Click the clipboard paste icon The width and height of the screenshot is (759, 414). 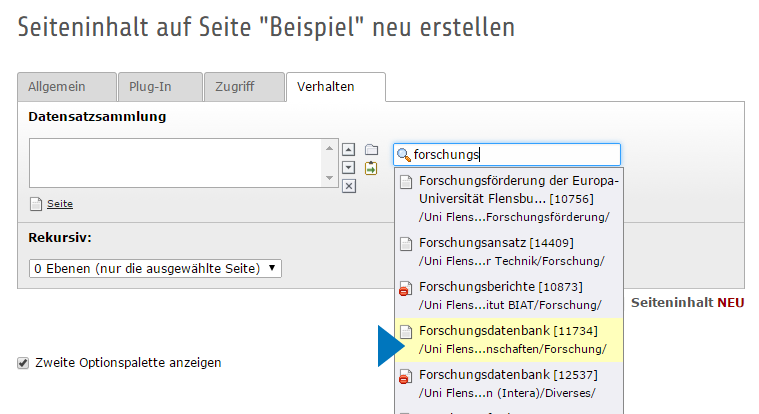tap(371, 168)
